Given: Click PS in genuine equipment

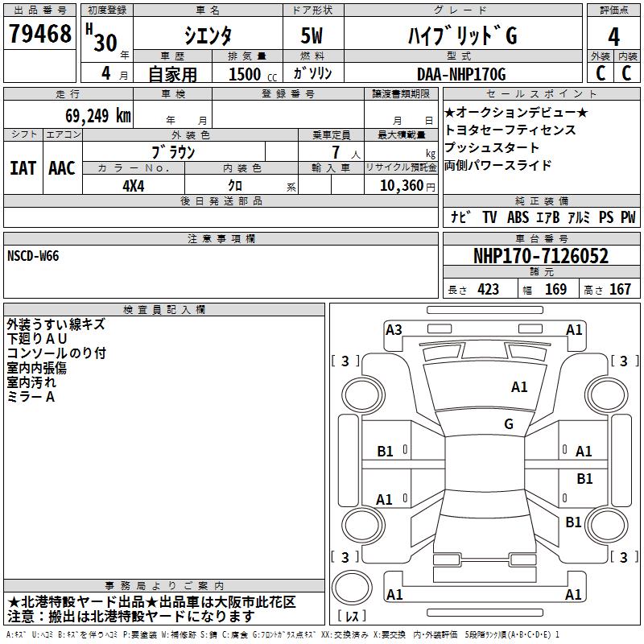Looking at the screenshot, I should pos(606,217).
